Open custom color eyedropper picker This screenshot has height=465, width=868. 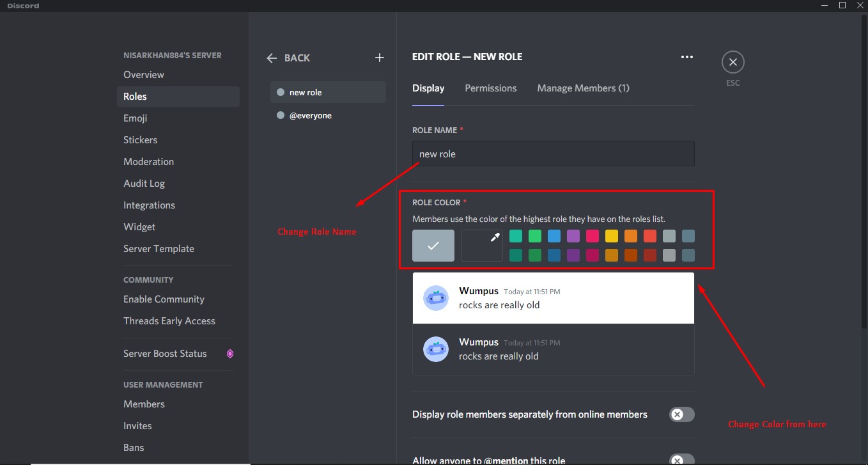point(482,246)
